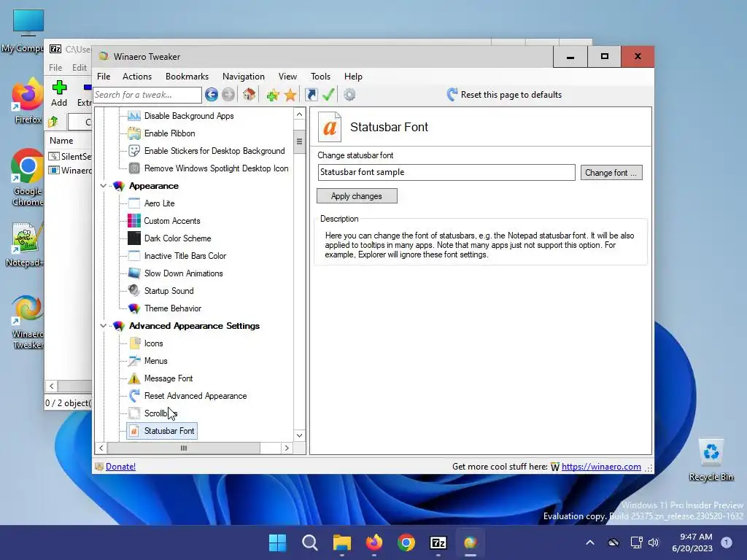Viewport: 747px width, 560px height.
Task: Select Theme Behavior tree item
Action: [173, 308]
